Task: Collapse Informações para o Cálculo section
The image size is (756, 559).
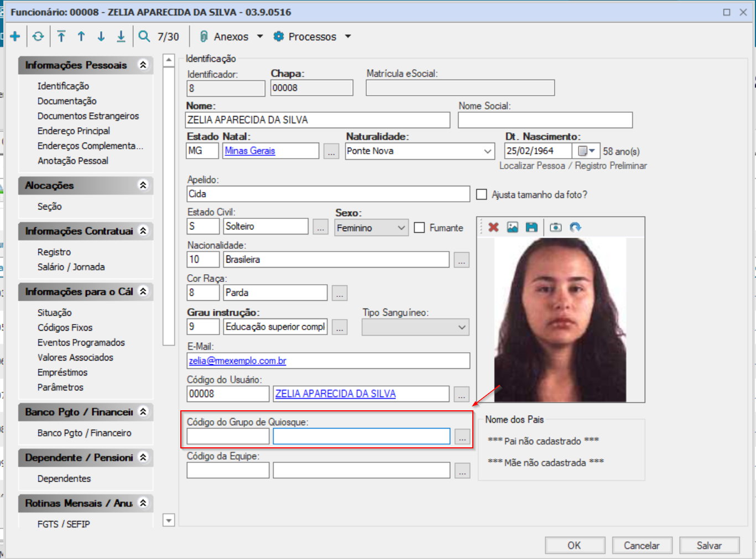Action: (143, 291)
